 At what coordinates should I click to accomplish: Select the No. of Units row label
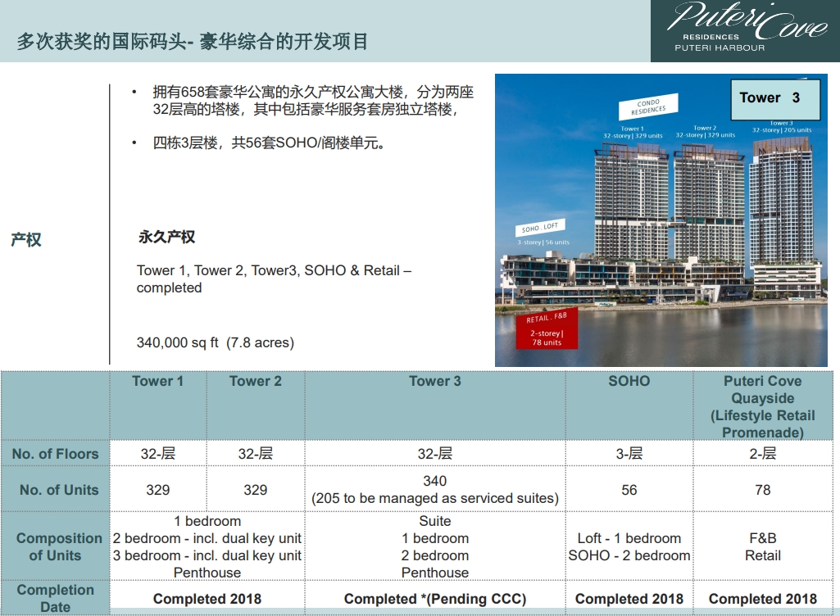pyautogui.click(x=58, y=490)
